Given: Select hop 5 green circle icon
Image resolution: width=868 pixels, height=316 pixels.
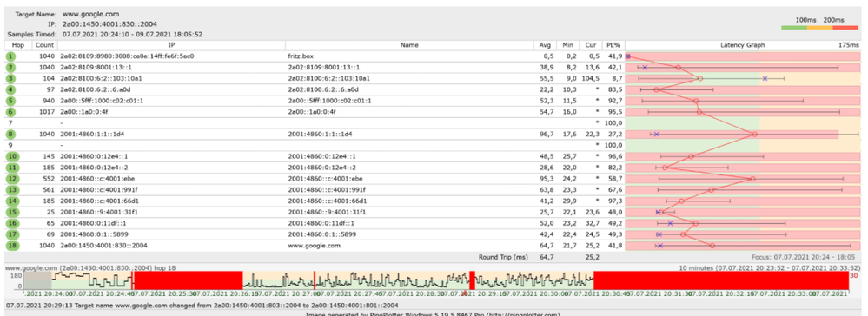Looking at the screenshot, I should pos(11,101).
